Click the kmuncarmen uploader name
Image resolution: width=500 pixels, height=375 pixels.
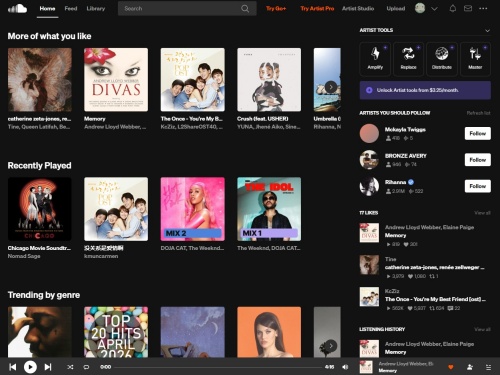coord(101,256)
